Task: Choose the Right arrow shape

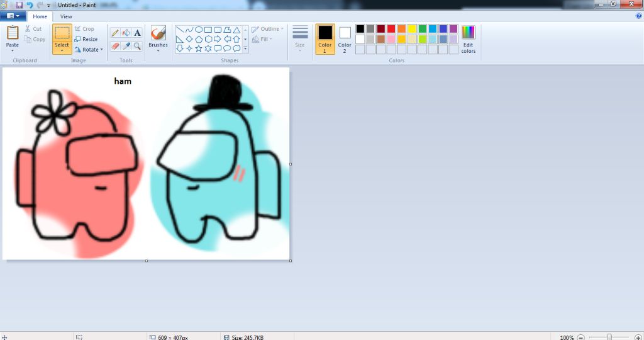Action: 218,39
